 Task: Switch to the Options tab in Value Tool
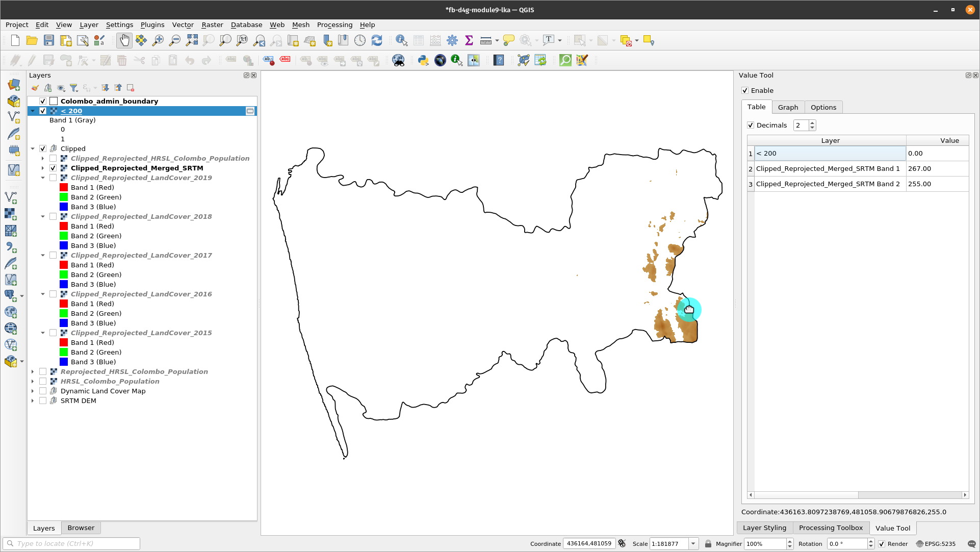pos(823,107)
